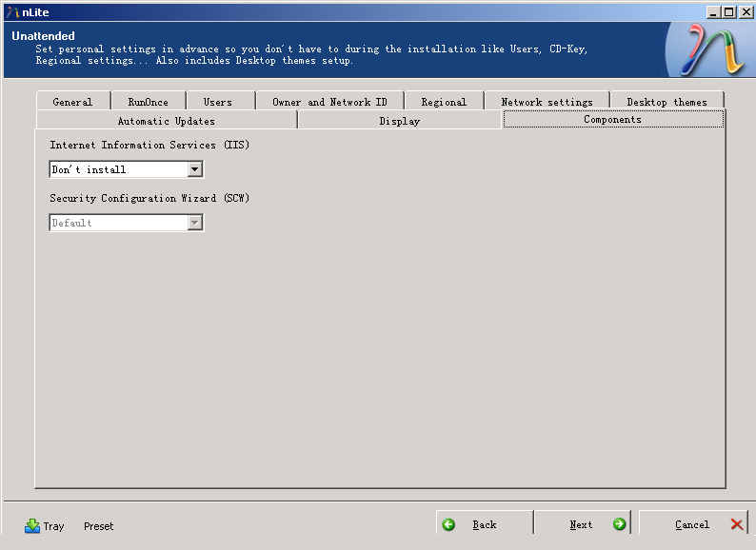This screenshot has height=550, width=756.
Task: Click the green Next arrow icon
Action: coord(619,524)
